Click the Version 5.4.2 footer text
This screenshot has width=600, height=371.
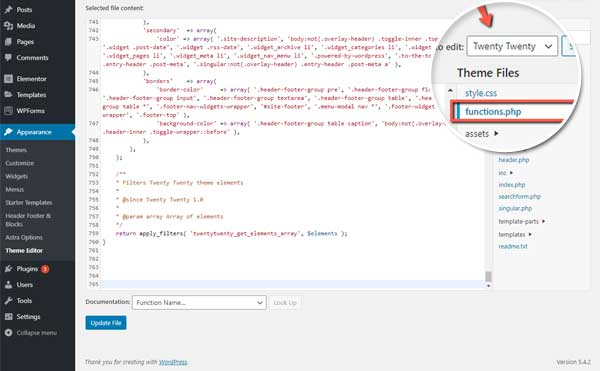tap(573, 362)
